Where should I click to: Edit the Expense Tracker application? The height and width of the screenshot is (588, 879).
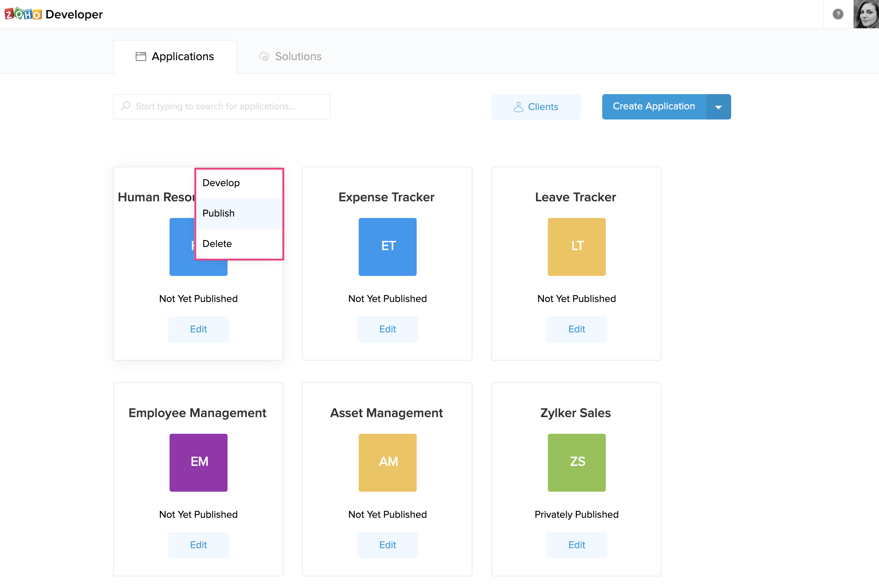coord(387,329)
